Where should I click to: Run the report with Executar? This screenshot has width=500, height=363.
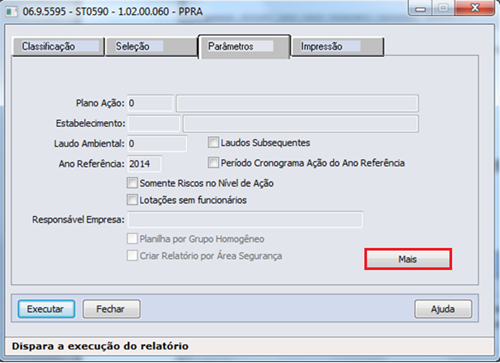pyautogui.click(x=46, y=309)
